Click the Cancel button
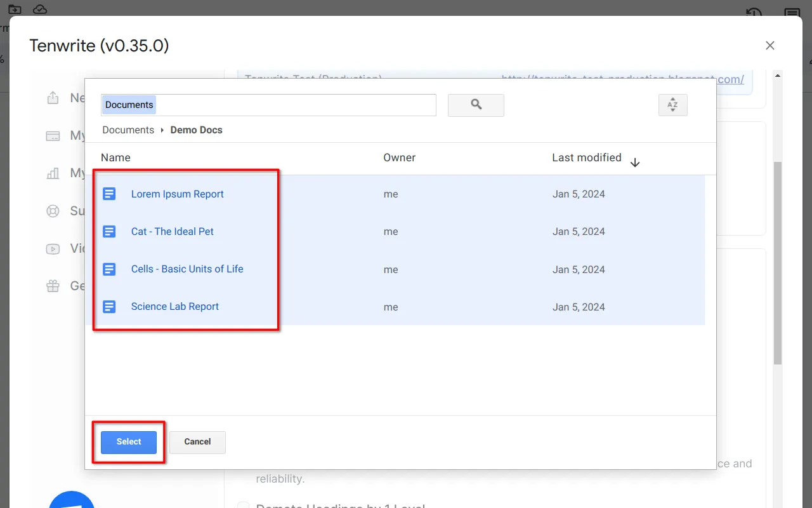812x508 pixels. pyautogui.click(x=197, y=442)
